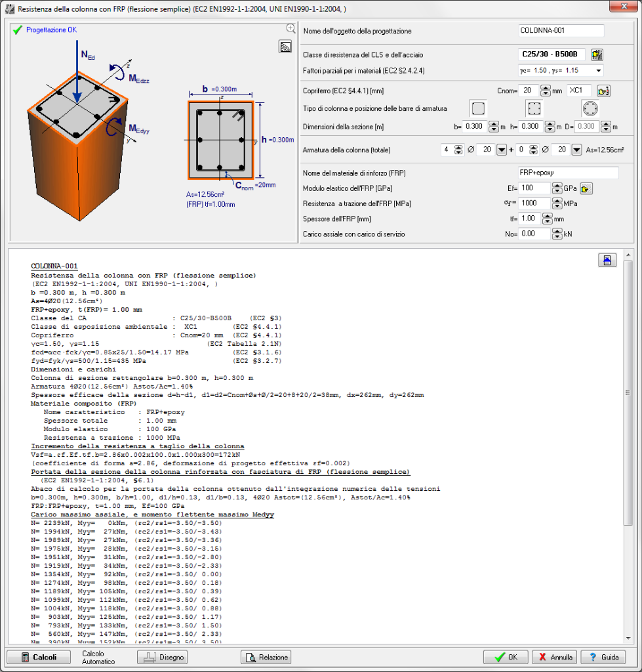Screen dimensions: 642x672
Task: Click the FRP+epoxy material name field
Action: tap(569, 173)
